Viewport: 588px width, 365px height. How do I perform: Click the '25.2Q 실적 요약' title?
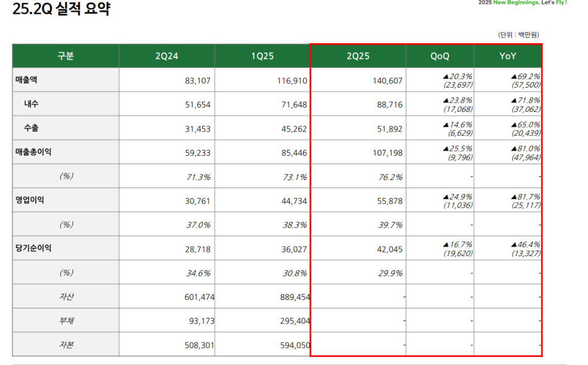click(x=61, y=9)
